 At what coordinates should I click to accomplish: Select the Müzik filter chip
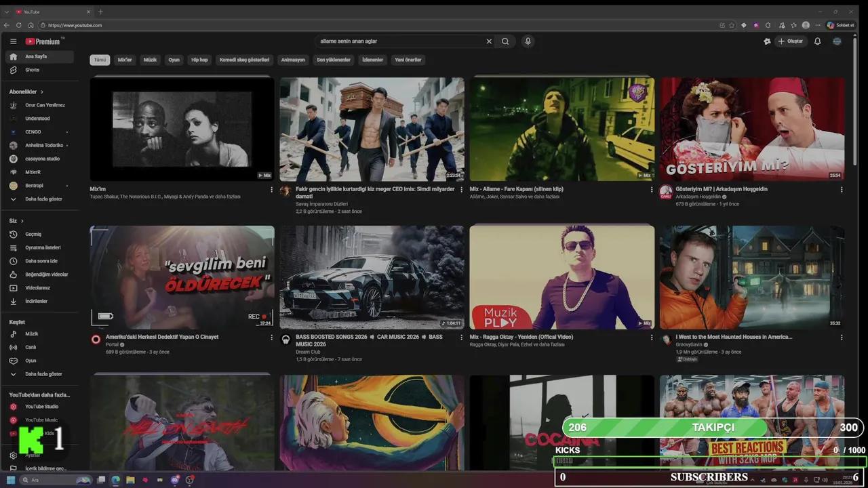coord(150,60)
